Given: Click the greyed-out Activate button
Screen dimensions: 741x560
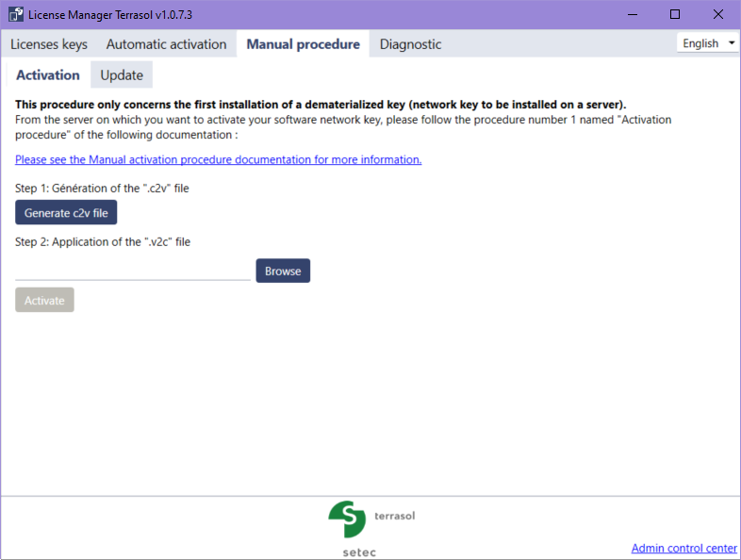Looking at the screenshot, I should (x=44, y=300).
